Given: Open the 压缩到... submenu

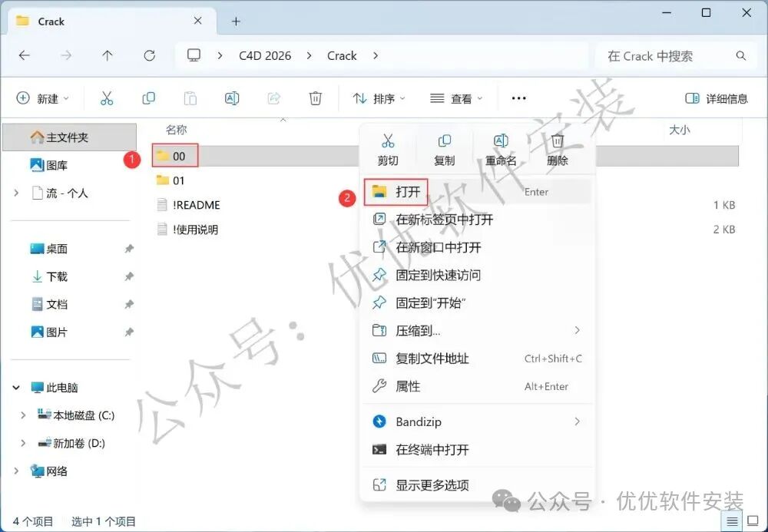Looking at the screenshot, I should click(478, 331).
